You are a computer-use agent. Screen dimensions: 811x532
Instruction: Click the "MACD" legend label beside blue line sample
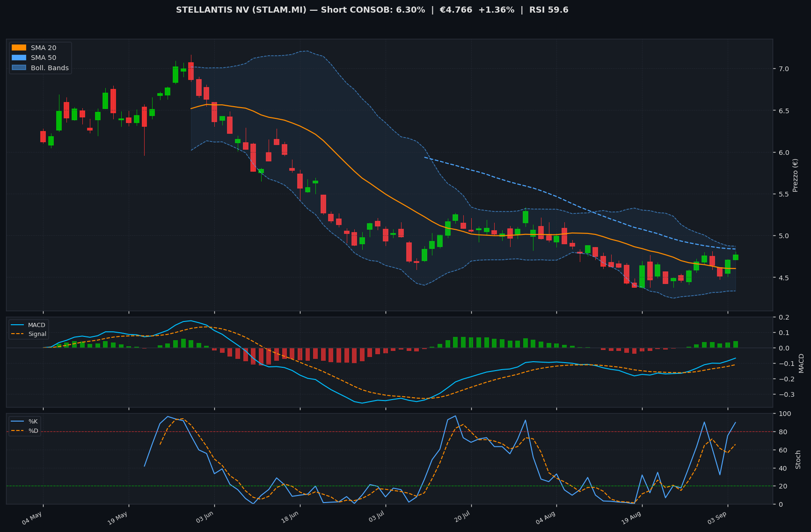coord(37,325)
